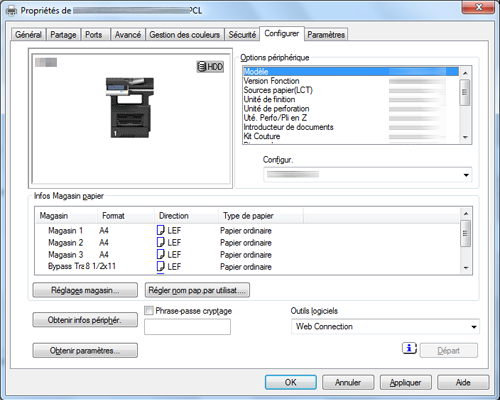Open the Gestion des couleurs tab

184,35
